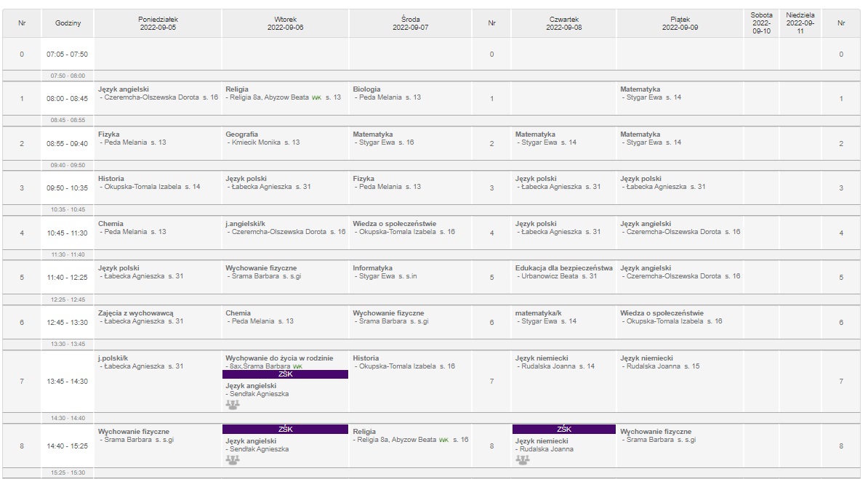868x479 pixels.
Task: Click Friday's Wiedza o społeczeństwie lesson
Action: [671, 317]
